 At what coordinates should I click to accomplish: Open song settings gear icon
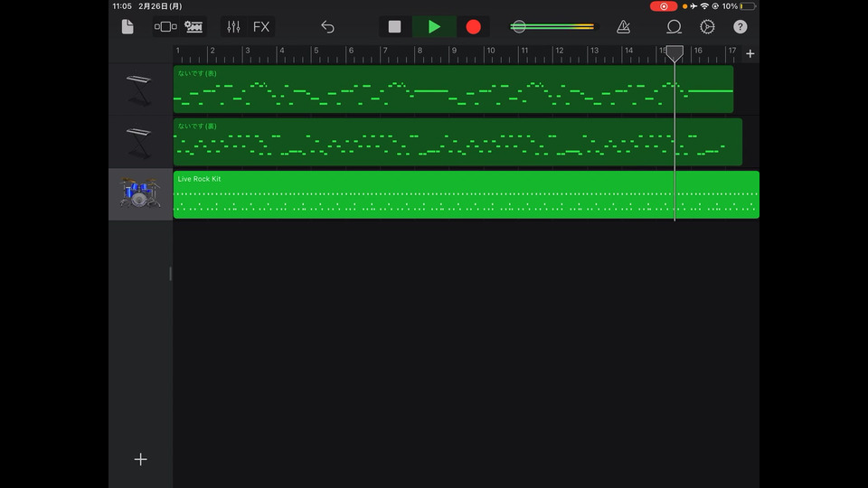[707, 26]
